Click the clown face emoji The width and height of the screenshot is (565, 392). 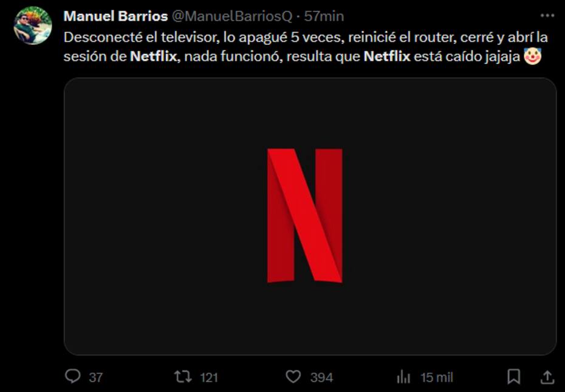[x=533, y=57]
